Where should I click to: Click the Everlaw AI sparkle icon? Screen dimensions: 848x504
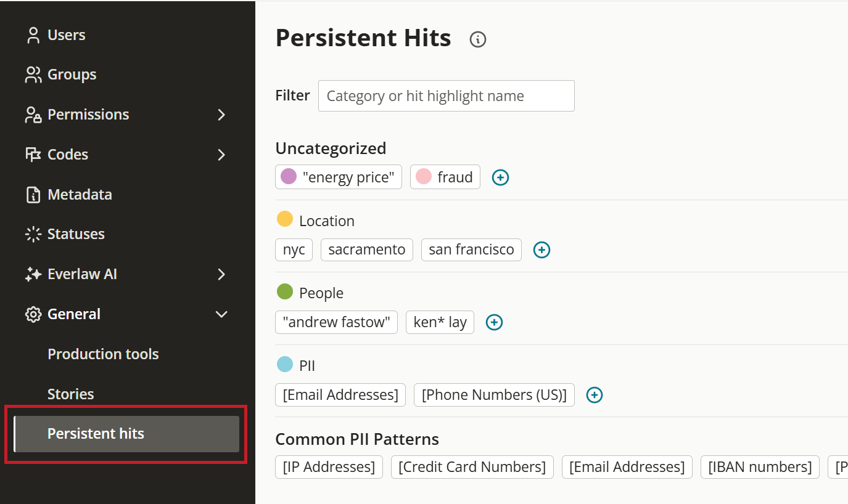[x=33, y=274]
